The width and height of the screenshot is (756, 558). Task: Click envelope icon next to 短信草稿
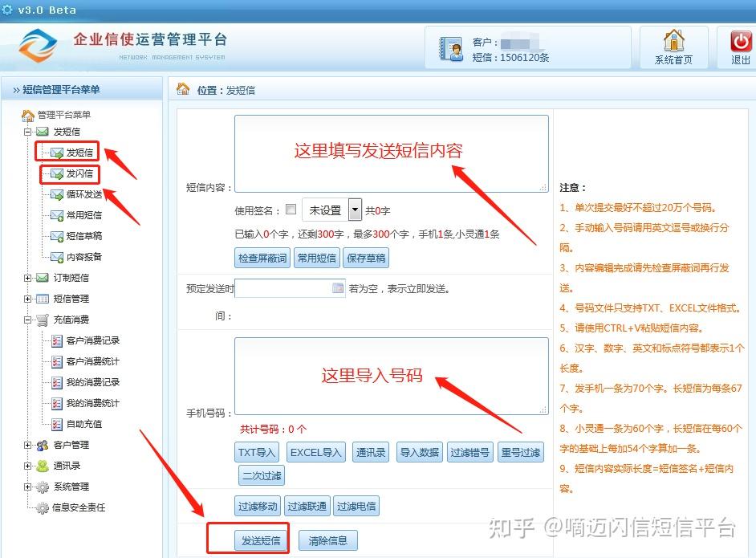[57, 236]
